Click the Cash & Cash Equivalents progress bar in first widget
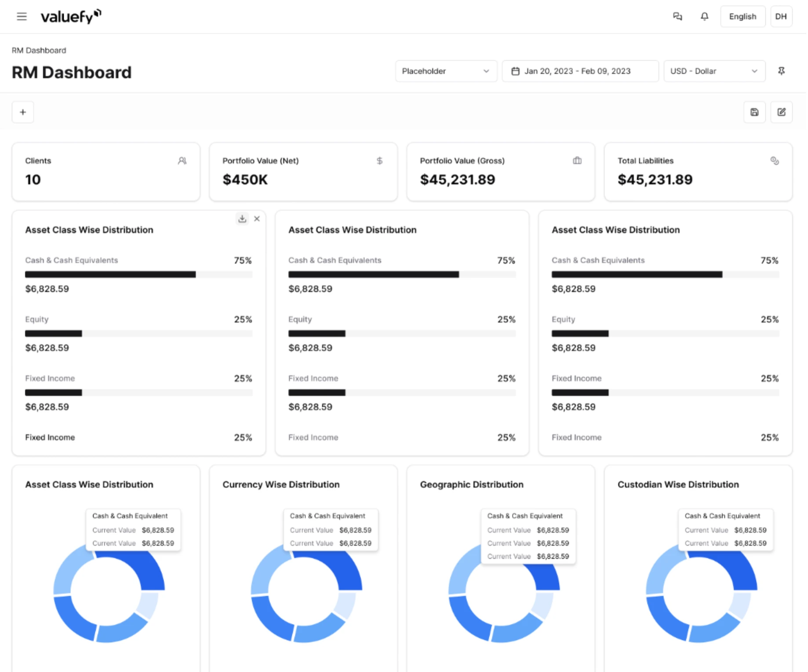Screen dimensions: 808x672 pos(110,274)
